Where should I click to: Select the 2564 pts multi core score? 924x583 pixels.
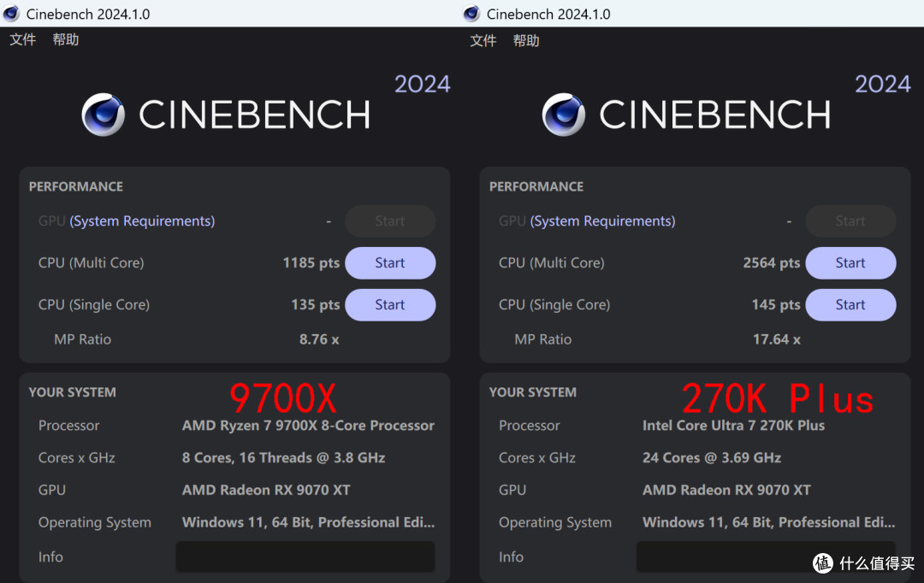(772, 262)
